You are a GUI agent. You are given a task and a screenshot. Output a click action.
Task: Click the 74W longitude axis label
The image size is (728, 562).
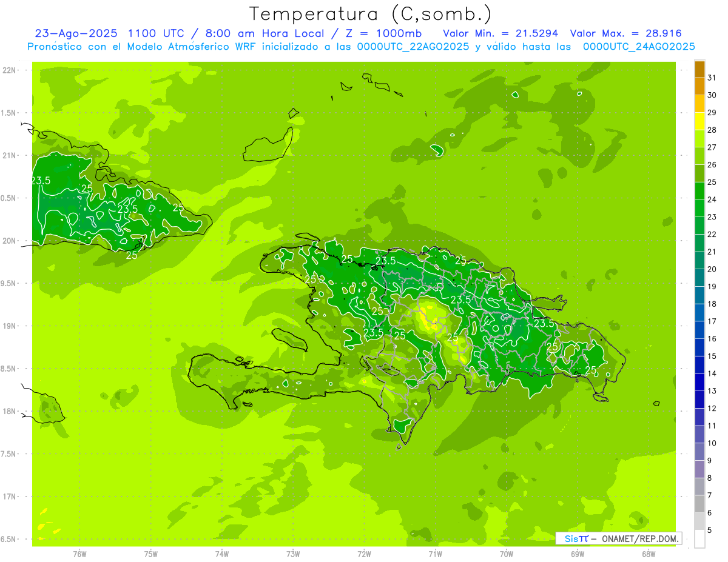click(222, 554)
